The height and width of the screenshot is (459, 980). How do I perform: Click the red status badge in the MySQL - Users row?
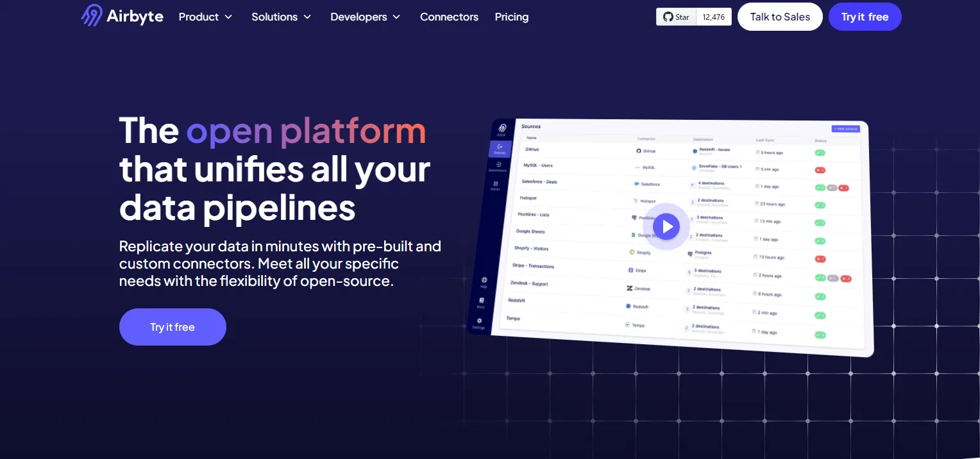pos(820,170)
